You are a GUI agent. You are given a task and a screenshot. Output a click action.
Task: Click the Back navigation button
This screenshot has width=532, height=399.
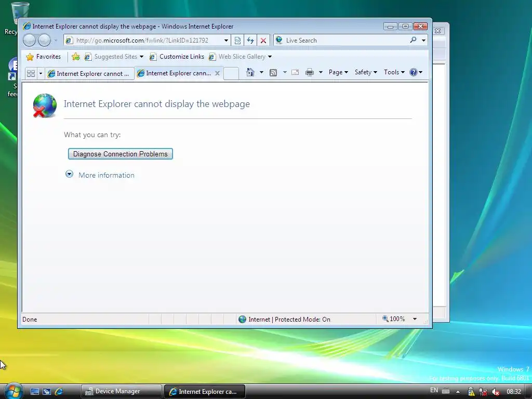[x=29, y=41]
